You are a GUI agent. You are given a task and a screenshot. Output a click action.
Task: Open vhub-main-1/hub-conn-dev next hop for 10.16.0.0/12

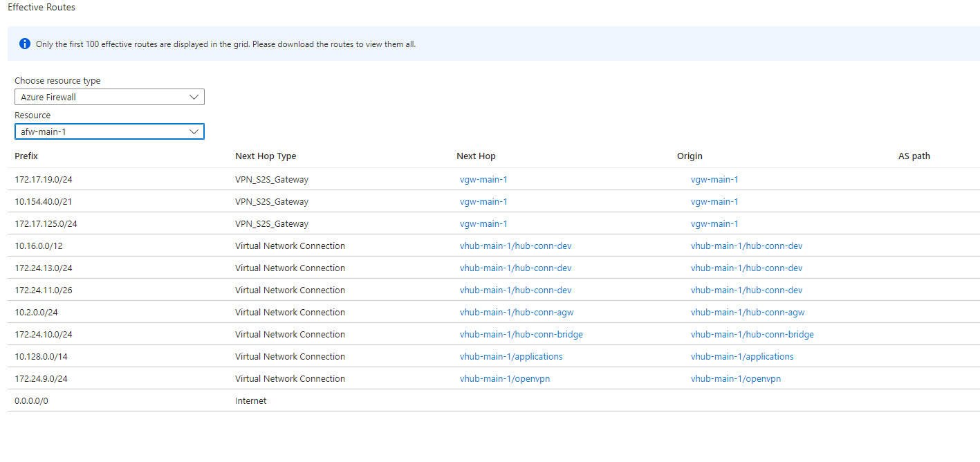coord(515,246)
